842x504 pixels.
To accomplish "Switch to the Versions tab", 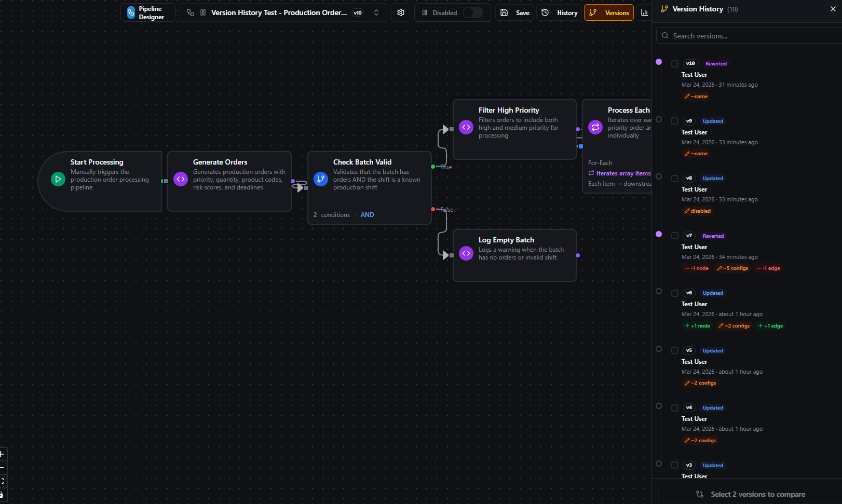I will tap(608, 12).
